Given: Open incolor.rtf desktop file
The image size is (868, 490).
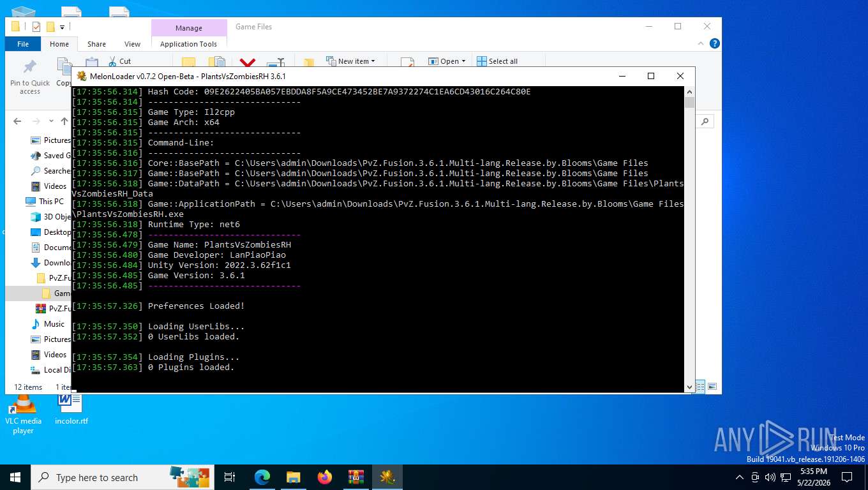Looking at the screenshot, I should tap(71, 410).
